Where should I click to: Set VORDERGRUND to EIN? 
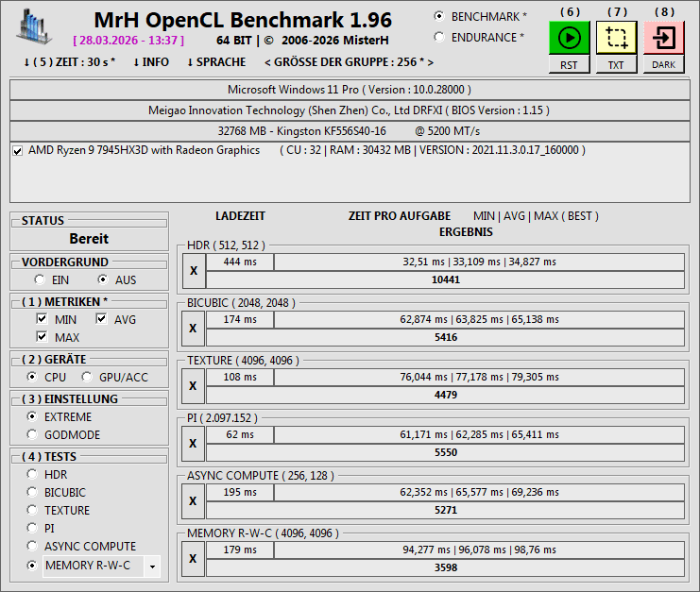click(40, 279)
